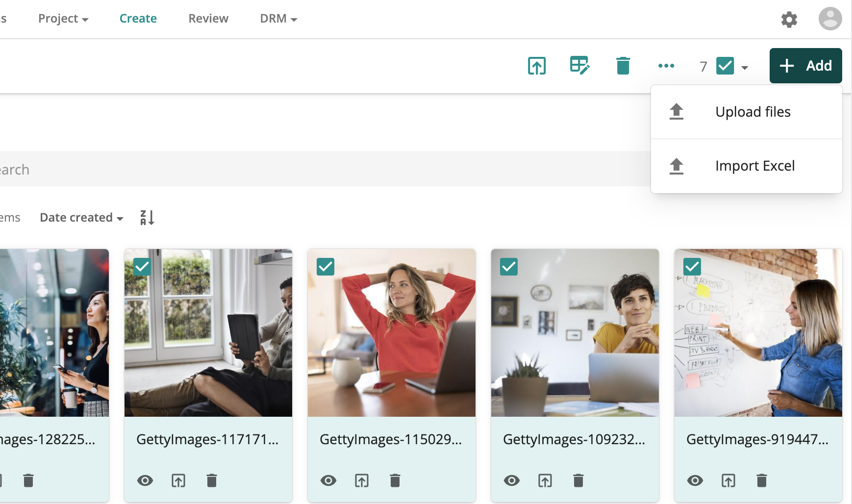This screenshot has width=852, height=504.
Task: Delete the GettyImages-117171 card
Action: coord(212,480)
